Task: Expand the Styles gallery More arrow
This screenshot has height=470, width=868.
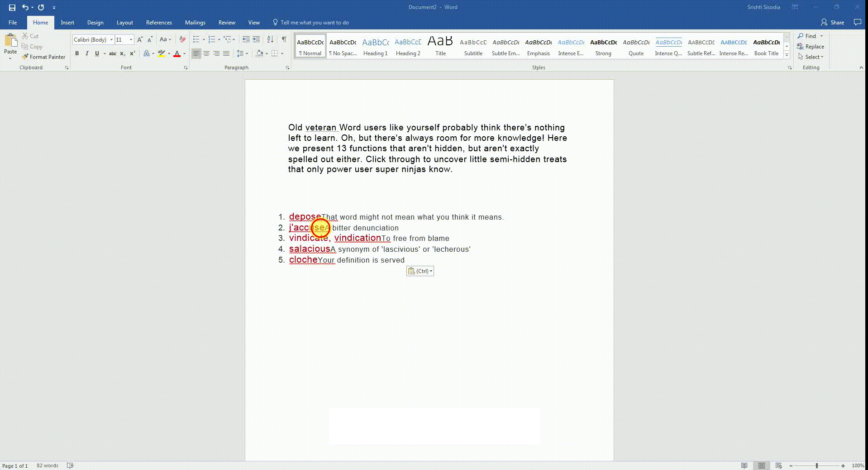Action: pyautogui.click(x=787, y=55)
